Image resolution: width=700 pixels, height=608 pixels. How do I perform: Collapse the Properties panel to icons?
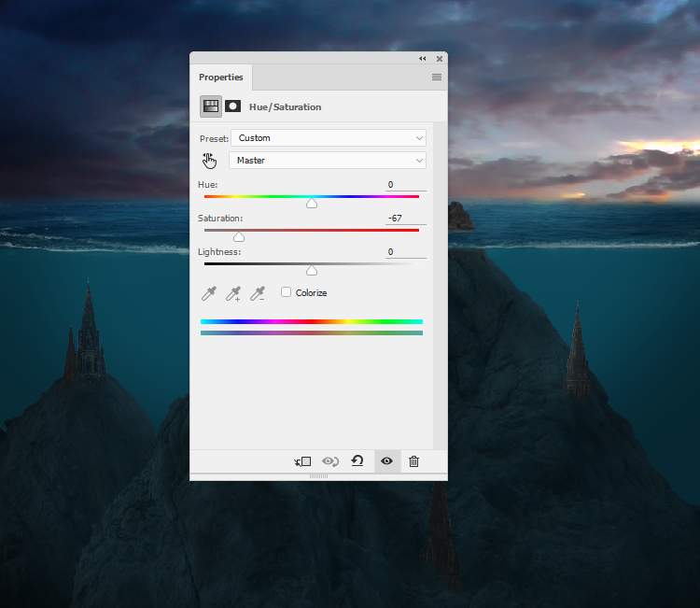click(422, 59)
